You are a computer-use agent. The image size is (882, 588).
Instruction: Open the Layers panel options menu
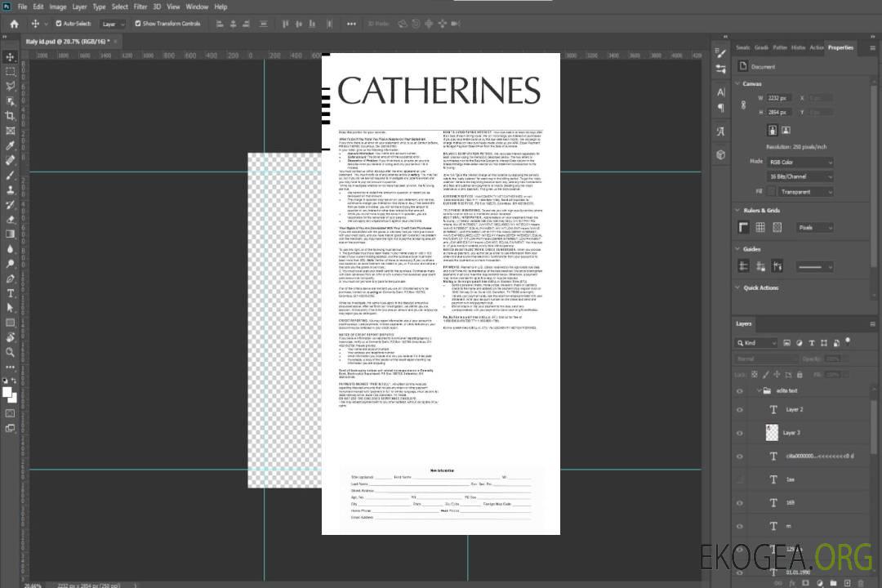(x=872, y=324)
